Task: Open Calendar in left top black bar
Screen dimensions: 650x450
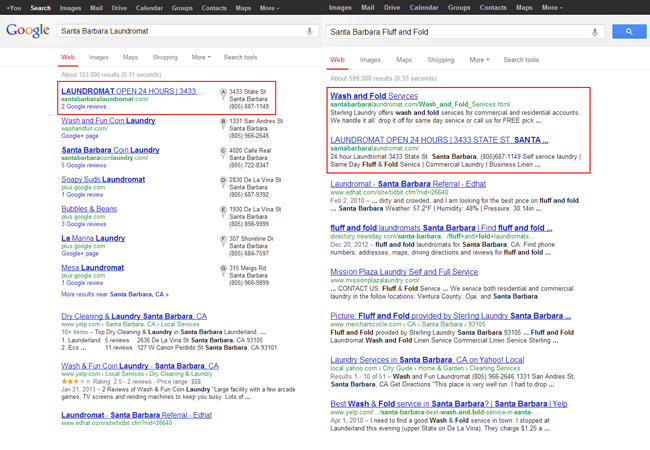Action: [149, 8]
